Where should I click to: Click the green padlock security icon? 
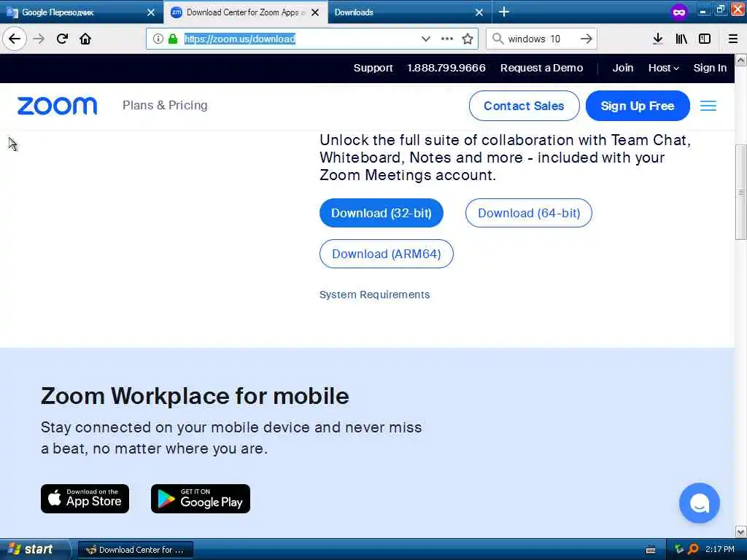(x=173, y=39)
